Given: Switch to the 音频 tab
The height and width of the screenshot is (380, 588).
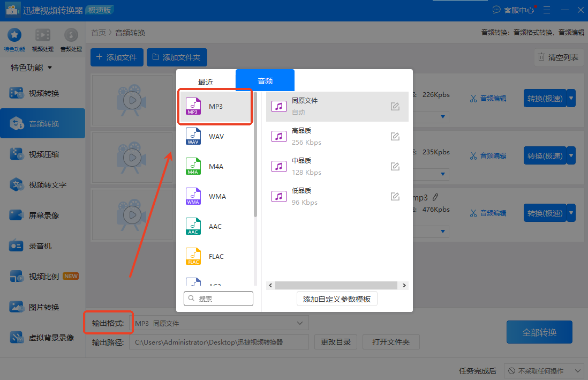Looking at the screenshot, I should (265, 80).
